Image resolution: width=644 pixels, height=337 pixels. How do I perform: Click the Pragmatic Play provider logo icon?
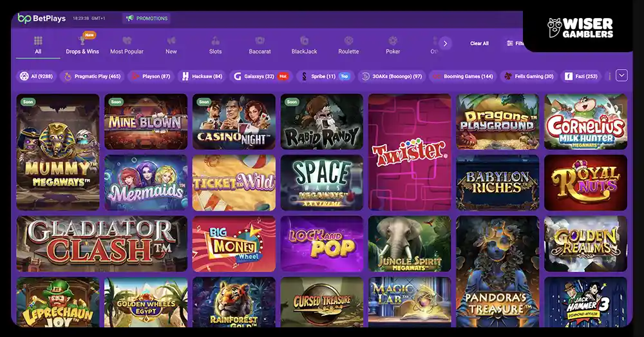68,76
